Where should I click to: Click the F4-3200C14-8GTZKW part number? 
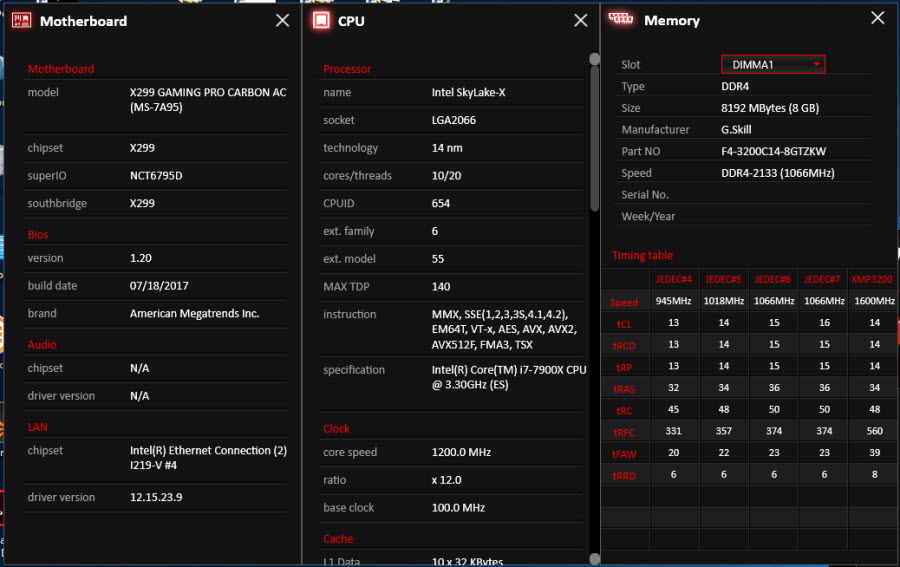point(773,151)
